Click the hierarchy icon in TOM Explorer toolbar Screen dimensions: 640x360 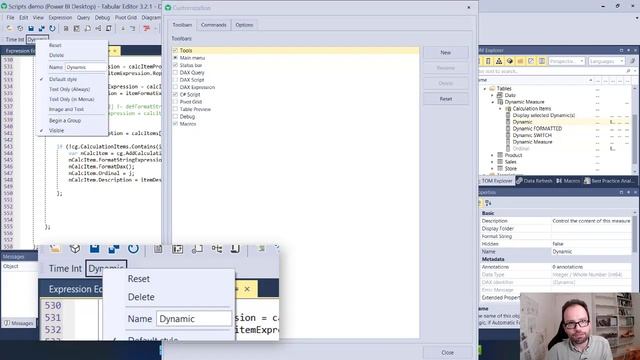pos(499,61)
